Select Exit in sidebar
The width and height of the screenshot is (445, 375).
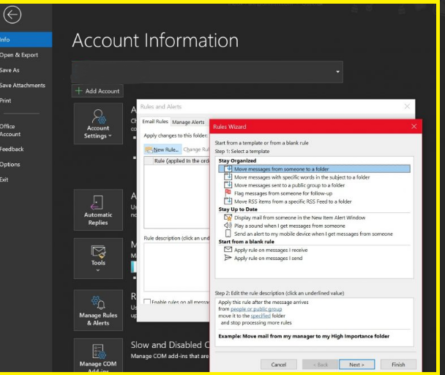point(4,180)
